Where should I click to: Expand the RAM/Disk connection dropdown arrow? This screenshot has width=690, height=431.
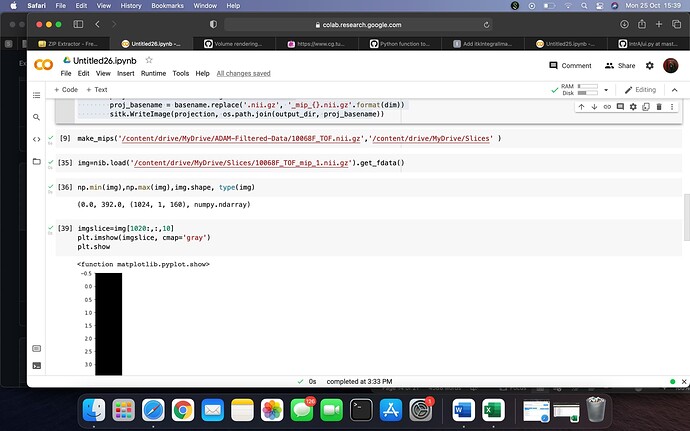click(x=606, y=90)
